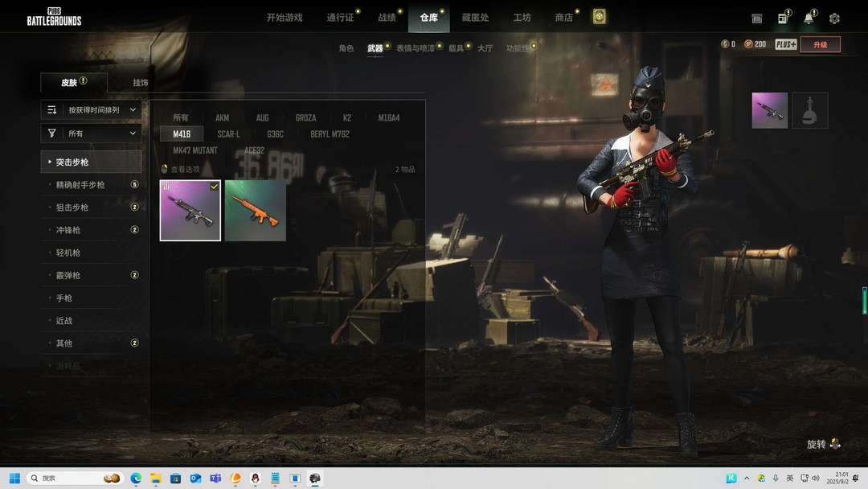Click the sort order icon beside 按获得时间排列
Viewport: 868px width, 489px height.
[x=52, y=109]
